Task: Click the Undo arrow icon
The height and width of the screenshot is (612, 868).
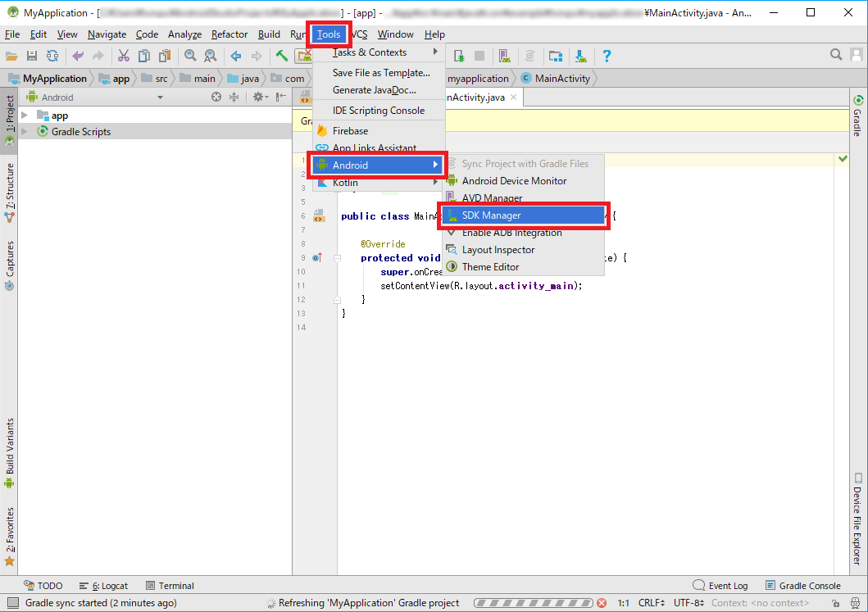Action: coord(78,56)
